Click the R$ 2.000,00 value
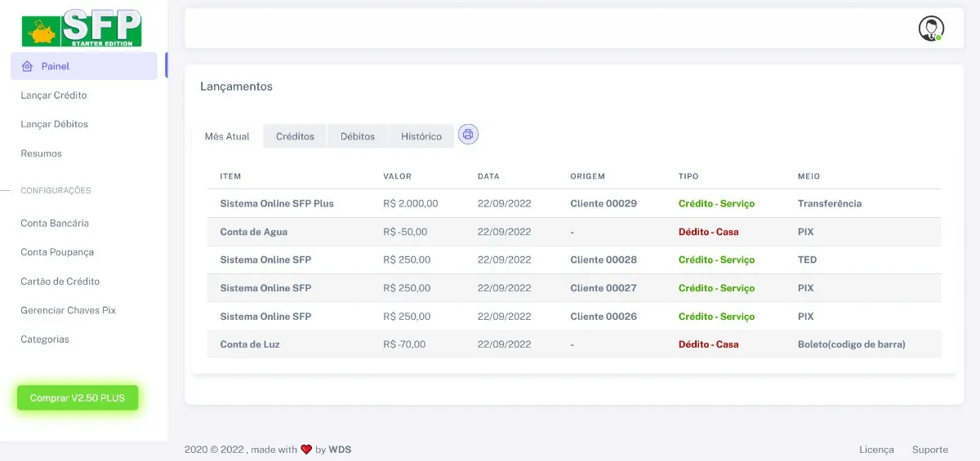 tap(411, 204)
